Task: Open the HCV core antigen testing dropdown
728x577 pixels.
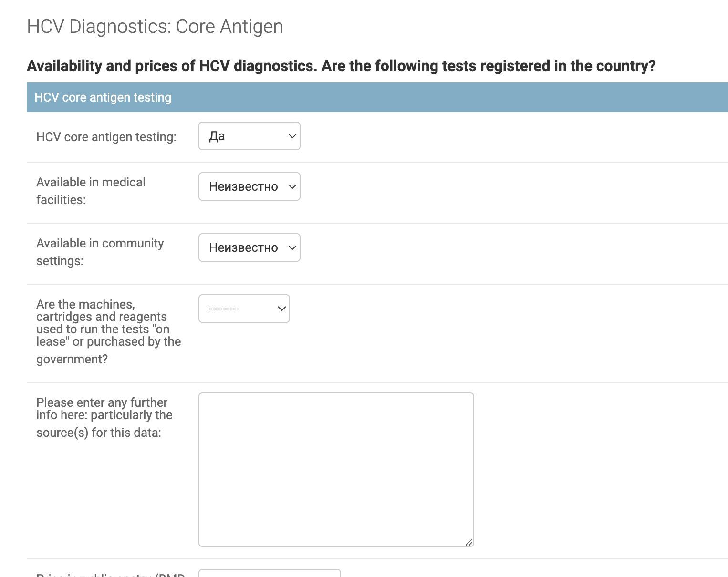Action: tap(249, 136)
